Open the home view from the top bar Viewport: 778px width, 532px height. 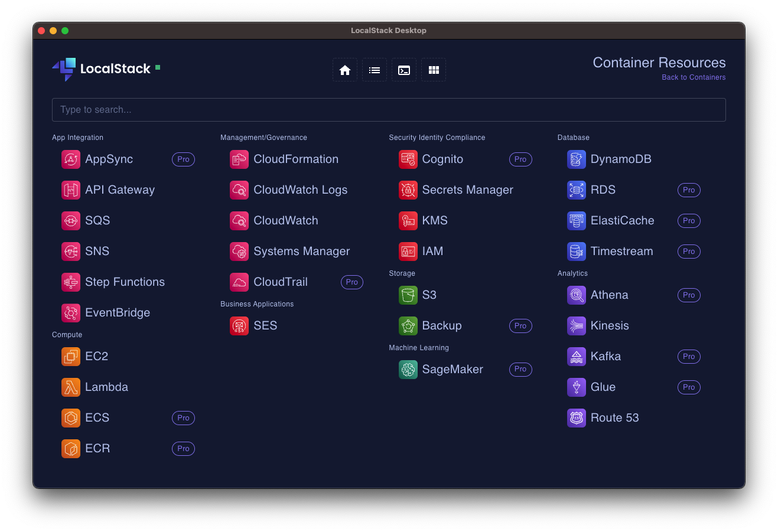click(x=344, y=70)
